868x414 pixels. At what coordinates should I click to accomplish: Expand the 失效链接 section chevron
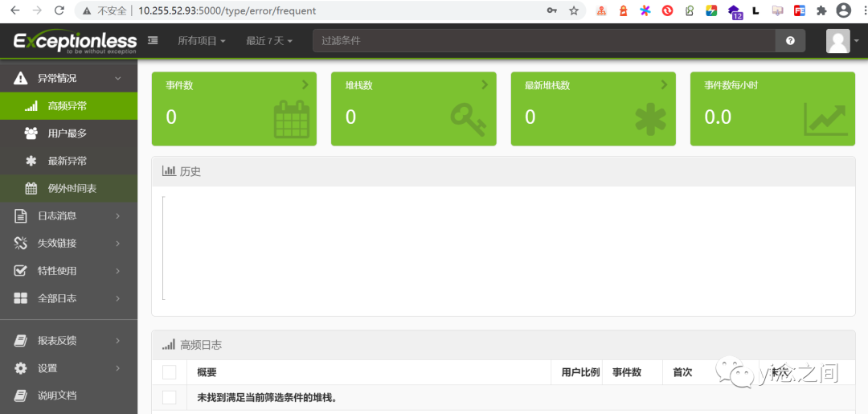click(117, 243)
